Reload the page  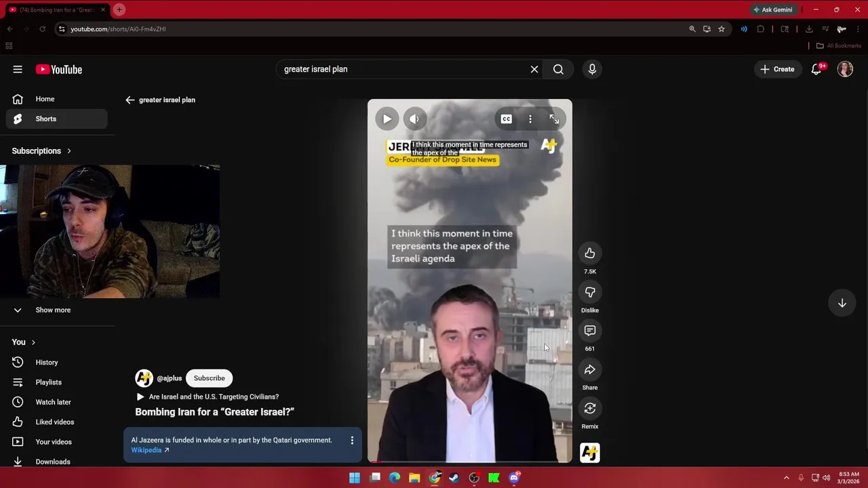click(42, 29)
